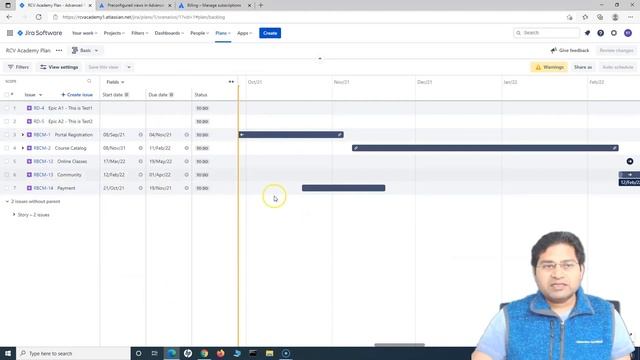This screenshot has width=640, height=360.
Task: Open the Fields dropdown
Action: tap(115, 82)
